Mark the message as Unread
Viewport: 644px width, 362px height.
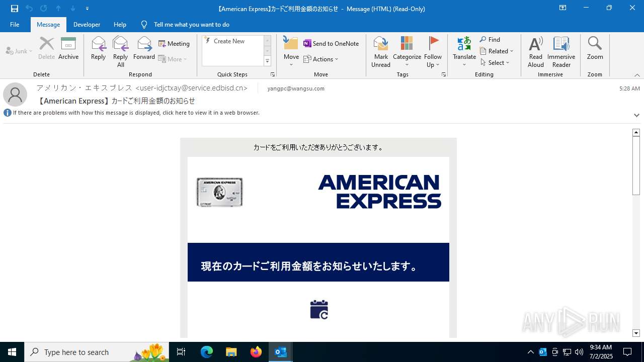(381, 52)
